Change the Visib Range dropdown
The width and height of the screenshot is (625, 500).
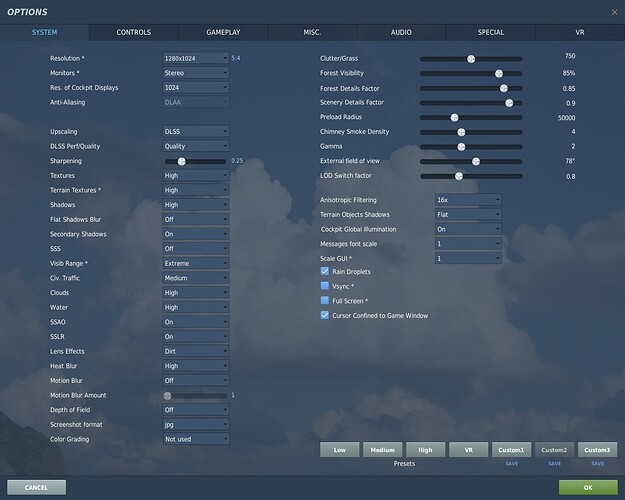196,263
